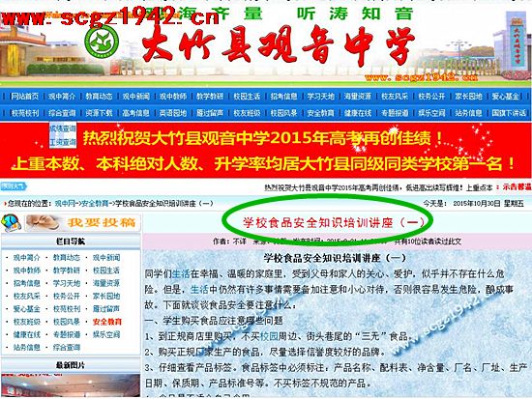Open the 我要投稿 submission banner
532x399 pixels.
[x=83, y=222]
